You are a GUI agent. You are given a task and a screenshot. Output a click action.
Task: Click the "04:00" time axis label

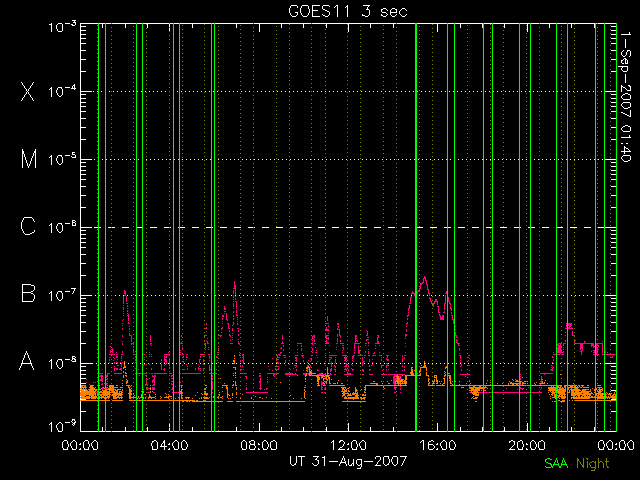pyautogui.click(x=169, y=445)
